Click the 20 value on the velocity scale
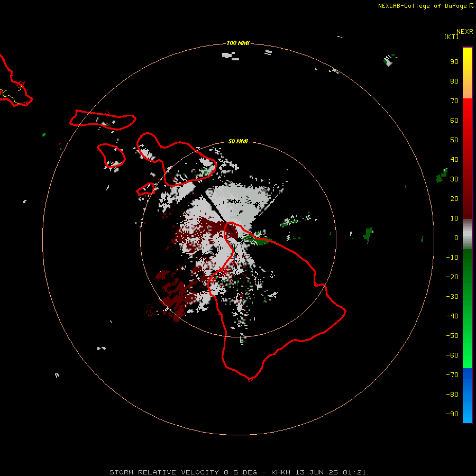Screen dimensions: 476x476 click(x=454, y=199)
